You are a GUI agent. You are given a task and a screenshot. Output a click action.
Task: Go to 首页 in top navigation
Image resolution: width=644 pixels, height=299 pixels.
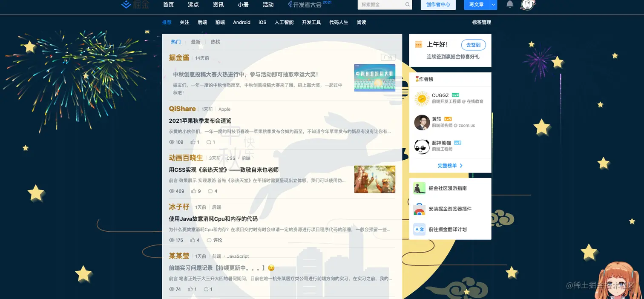tap(168, 5)
